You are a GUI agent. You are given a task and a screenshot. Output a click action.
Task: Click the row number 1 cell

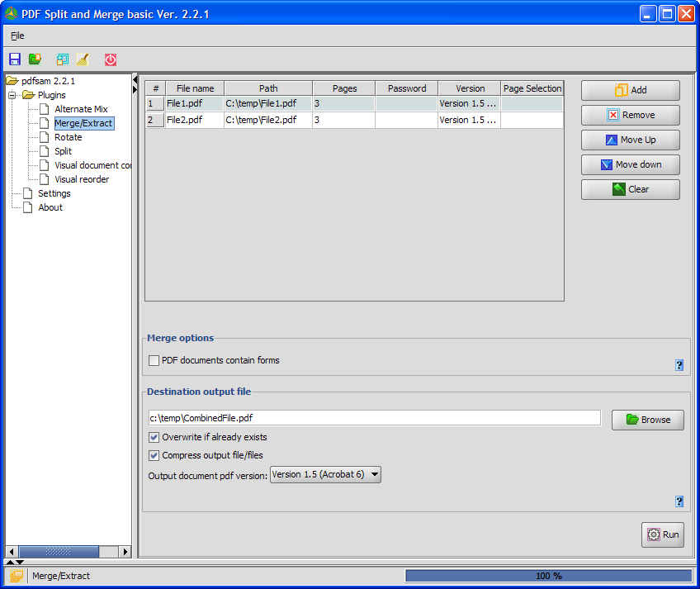pyautogui.click(x=155, y=104)
